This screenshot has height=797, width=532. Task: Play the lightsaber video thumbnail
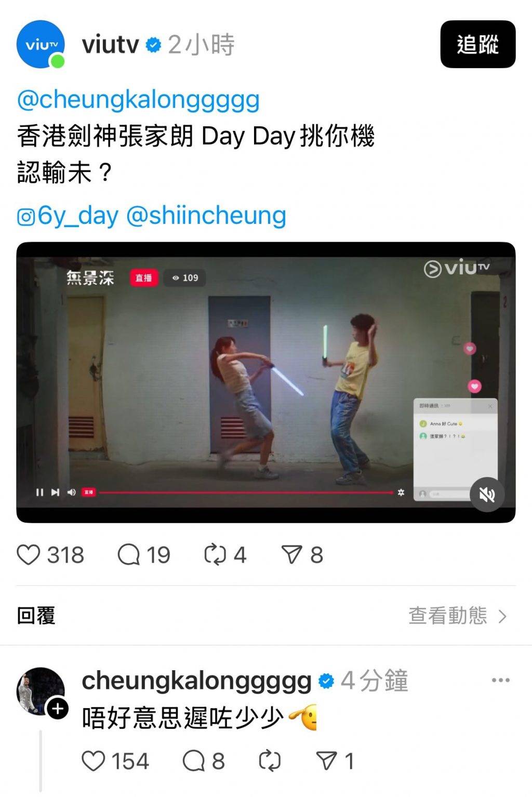(x=266, y=382)
